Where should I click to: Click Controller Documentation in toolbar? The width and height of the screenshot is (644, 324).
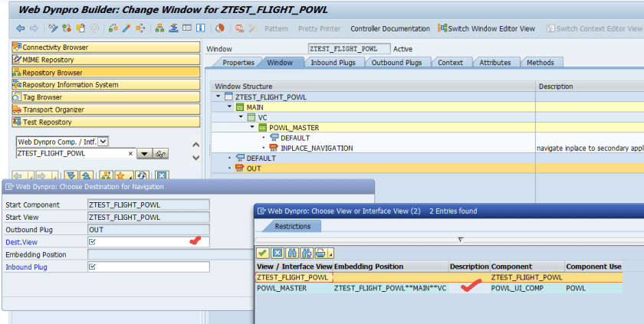pyautogui.click(x=390, y=28)
